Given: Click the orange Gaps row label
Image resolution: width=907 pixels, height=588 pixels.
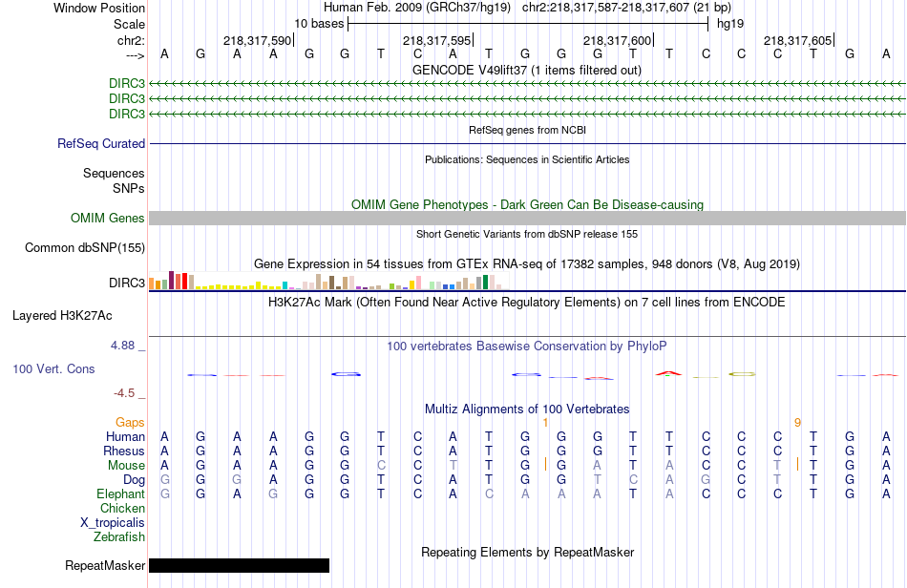Looking at the screenshot, I should coord(130,423).
